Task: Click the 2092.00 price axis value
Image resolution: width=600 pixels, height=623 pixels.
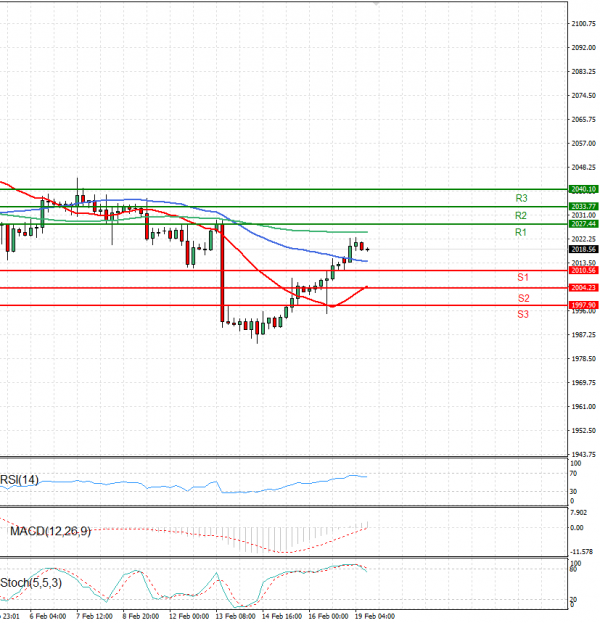Action: point(583,48)
